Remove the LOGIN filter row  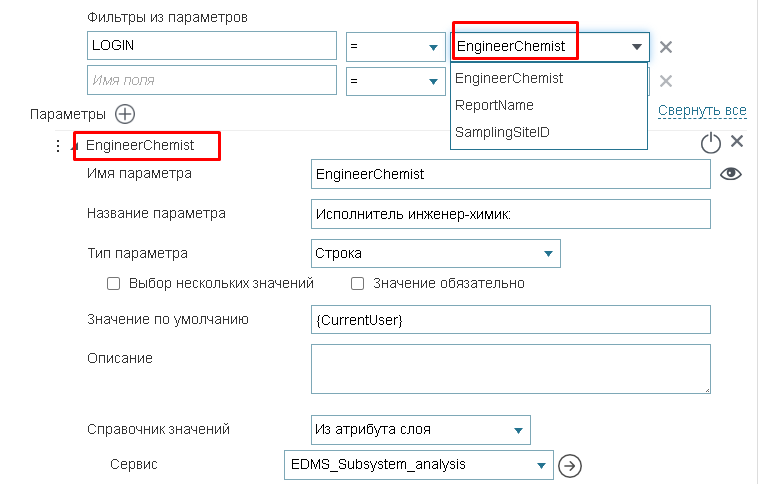[666, 47]
